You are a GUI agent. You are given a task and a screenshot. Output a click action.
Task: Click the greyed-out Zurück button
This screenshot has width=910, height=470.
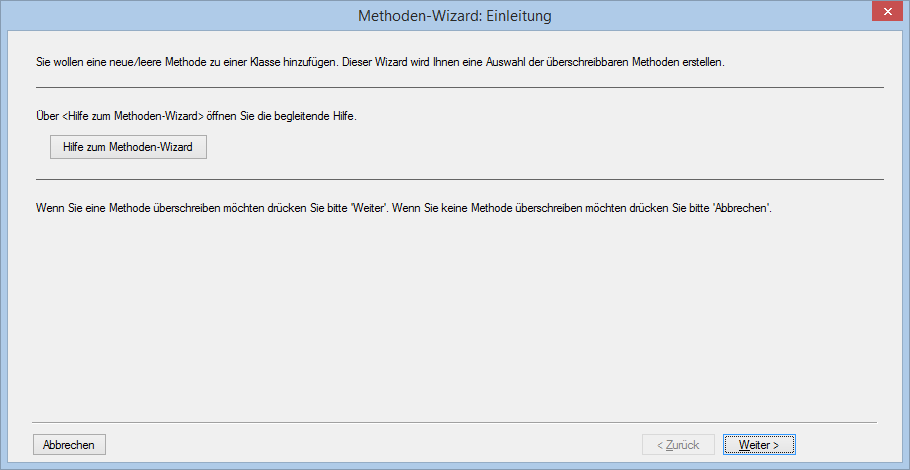677,445
